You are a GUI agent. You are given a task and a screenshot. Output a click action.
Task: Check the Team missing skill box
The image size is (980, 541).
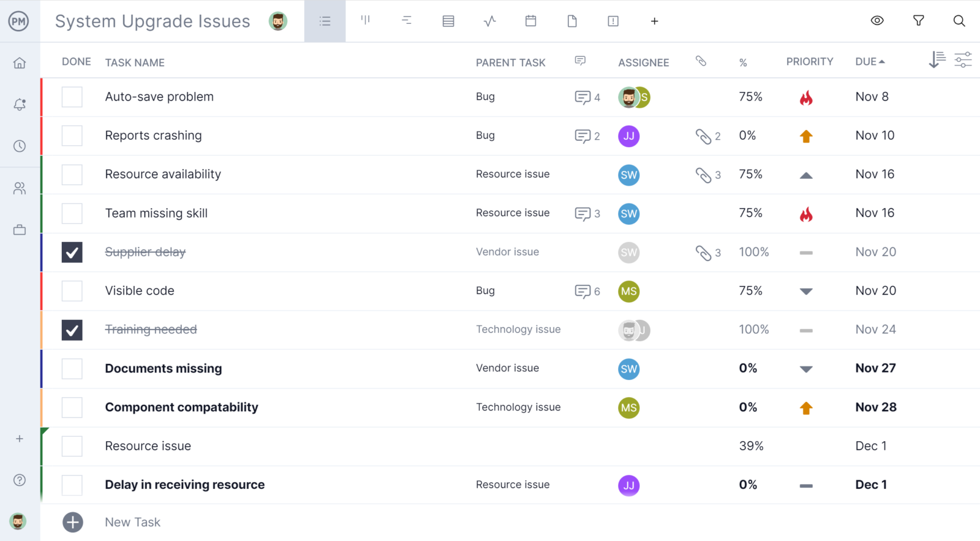(72, 213)
